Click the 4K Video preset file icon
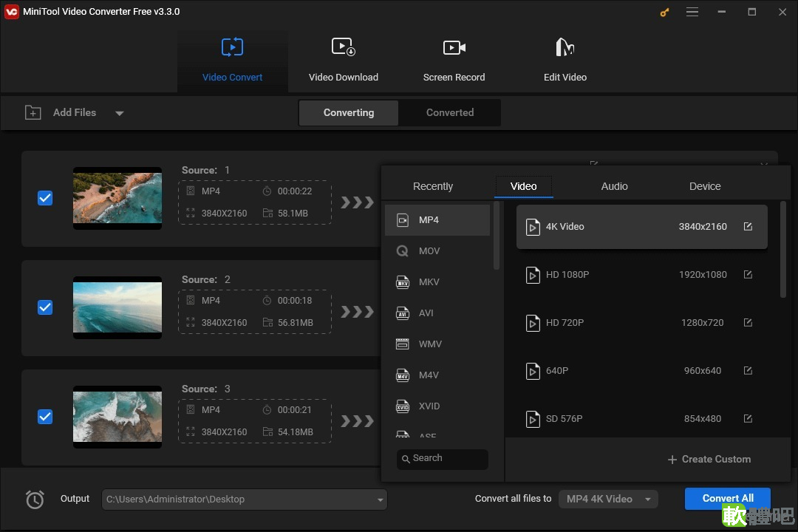The image size is (798, 532). coord(532,227)
